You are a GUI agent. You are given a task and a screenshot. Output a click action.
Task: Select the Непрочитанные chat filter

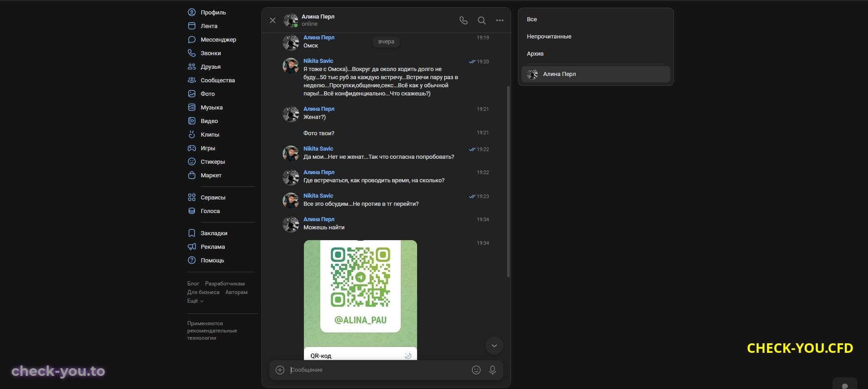549,37
